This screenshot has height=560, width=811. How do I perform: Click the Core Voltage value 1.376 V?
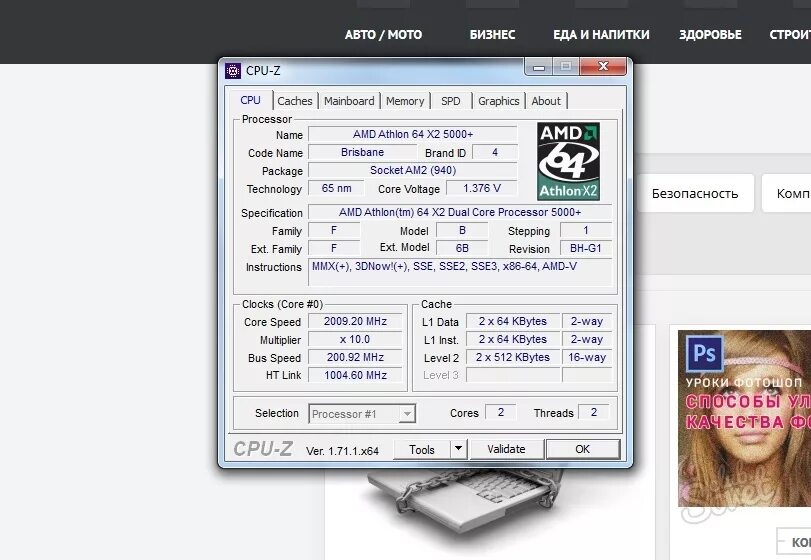(x=482, y=188)
